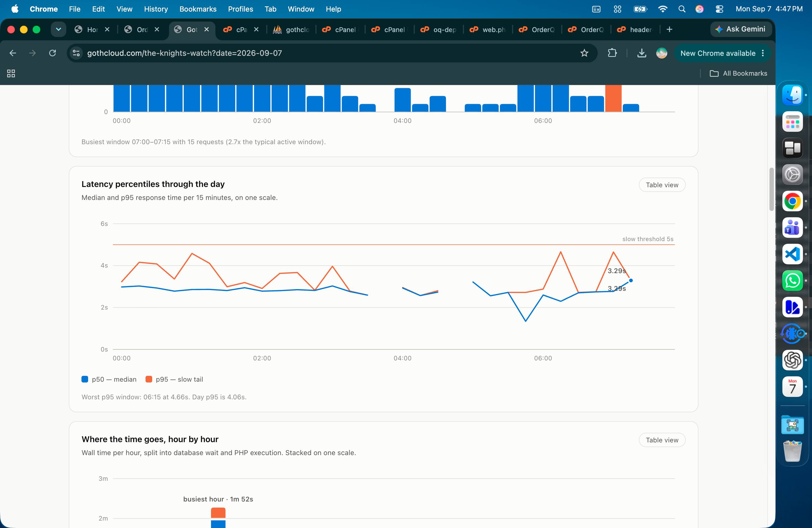
Task: Show Table view for hourly time breakdown
Action: click(662, 440)
